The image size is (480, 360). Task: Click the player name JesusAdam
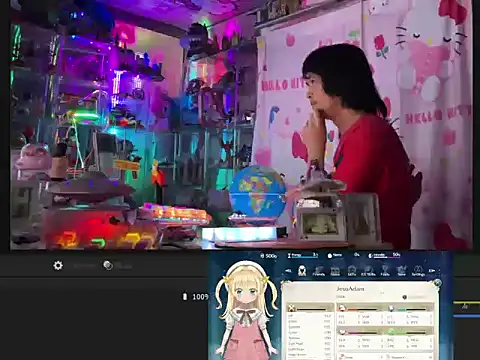[x=350, y=289]
